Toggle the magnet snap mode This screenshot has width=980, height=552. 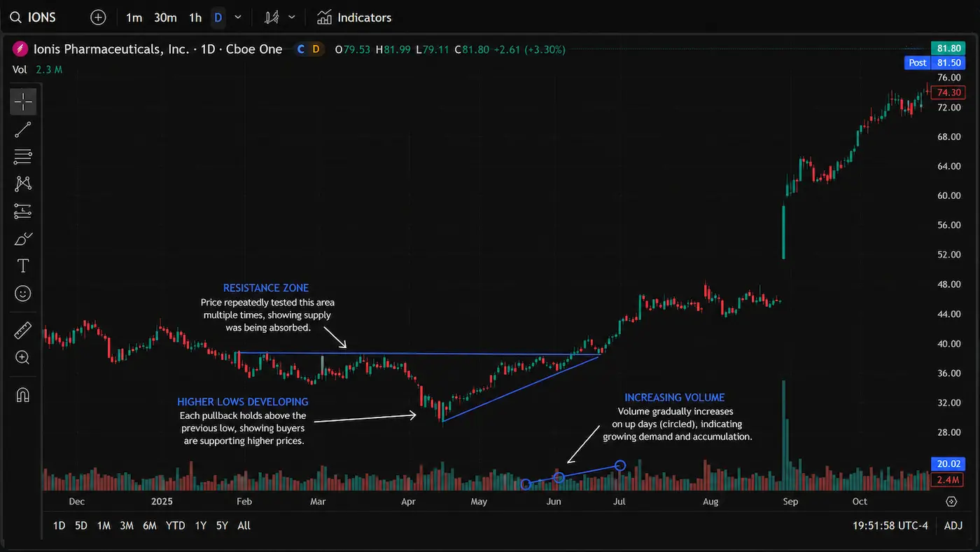[x=23, y=394]
